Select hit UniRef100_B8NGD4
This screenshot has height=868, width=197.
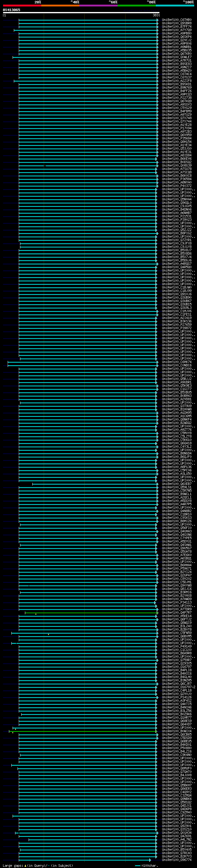coord(177,454)
